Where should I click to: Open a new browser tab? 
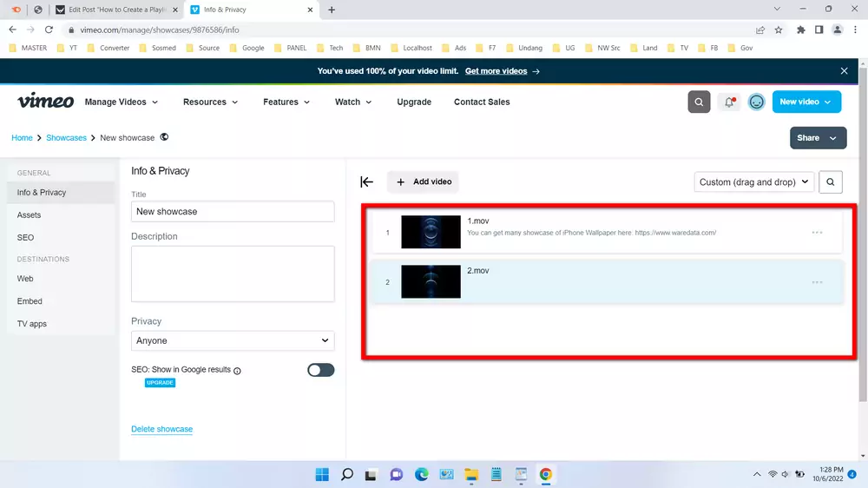tap(331, 10)
